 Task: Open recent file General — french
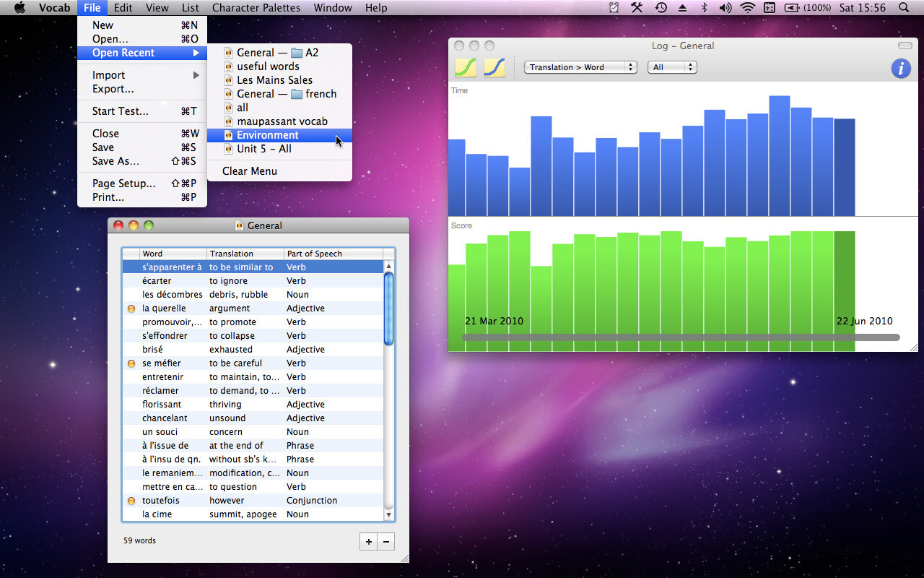[279, 94]
